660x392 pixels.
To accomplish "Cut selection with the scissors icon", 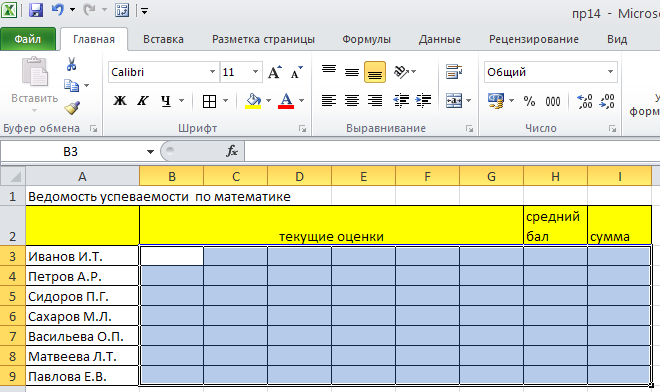I will 71,64.
